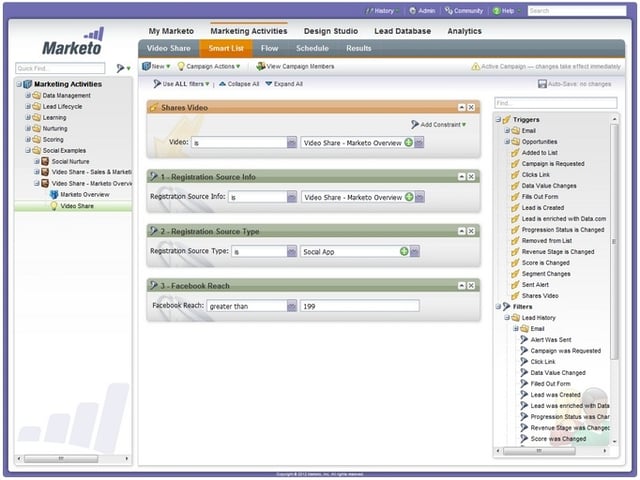Open the Community link
This screenshot has width=640, height=480.
tap(464, 11)
